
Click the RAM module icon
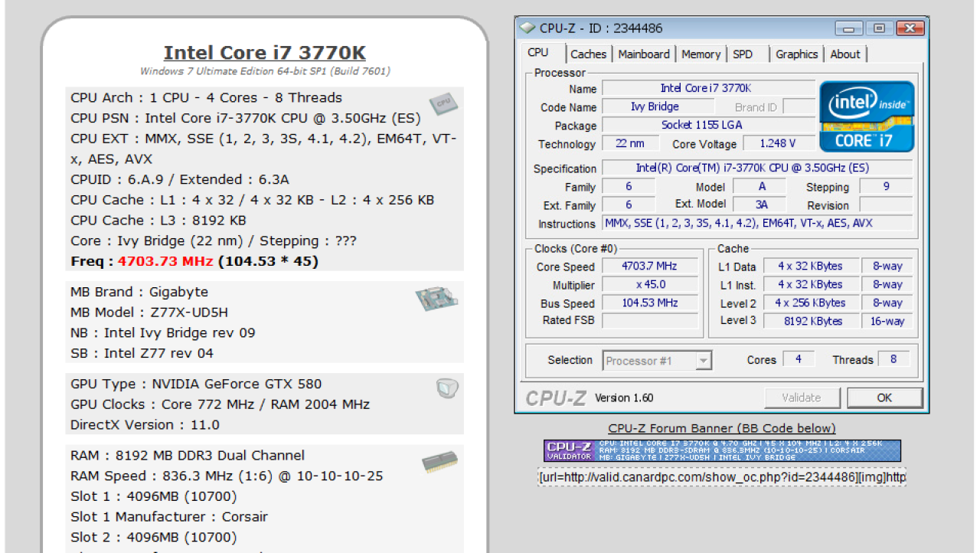[439, 462]
